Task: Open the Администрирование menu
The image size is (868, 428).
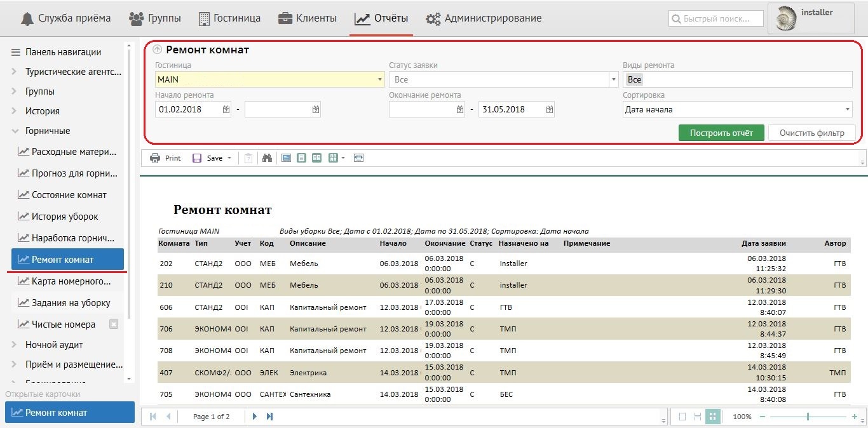Action: pyautogui.click(x=484, y=18)
